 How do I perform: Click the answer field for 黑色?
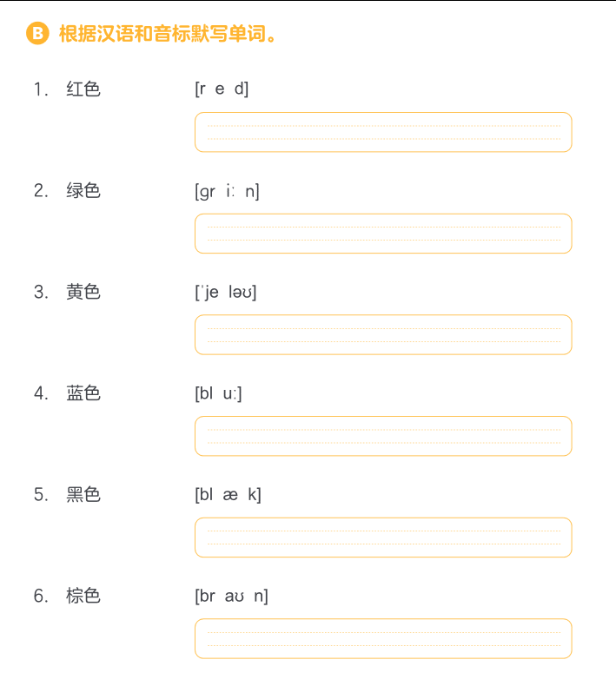click(383, 538)
